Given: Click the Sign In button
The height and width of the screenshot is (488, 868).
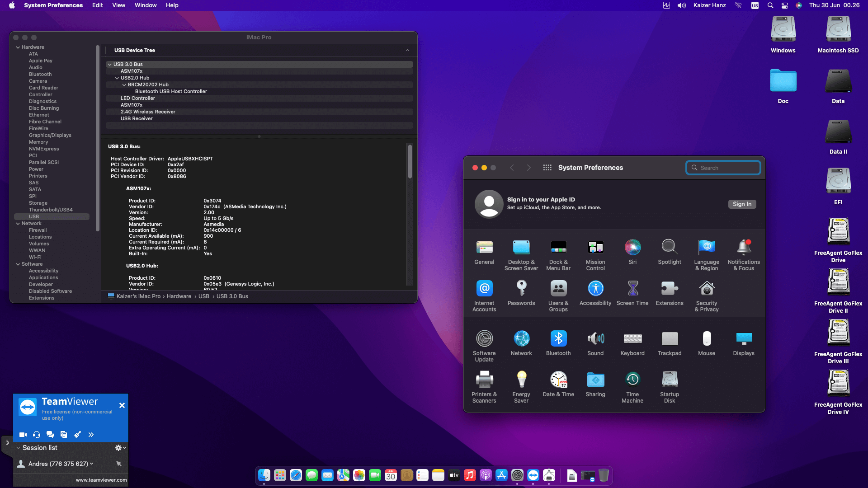Looking at the screenshot, I should [x=741, y=204].
